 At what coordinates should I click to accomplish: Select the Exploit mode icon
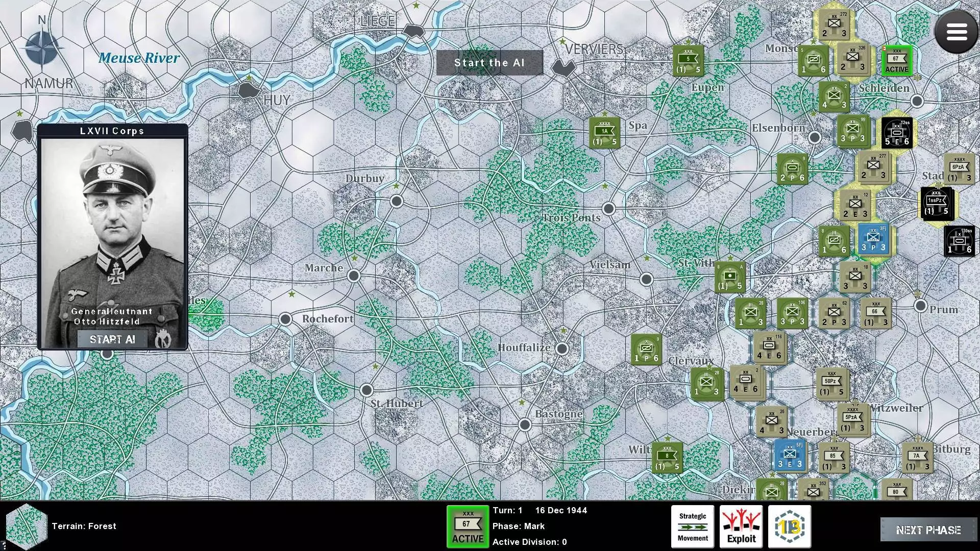pos(741,527)
